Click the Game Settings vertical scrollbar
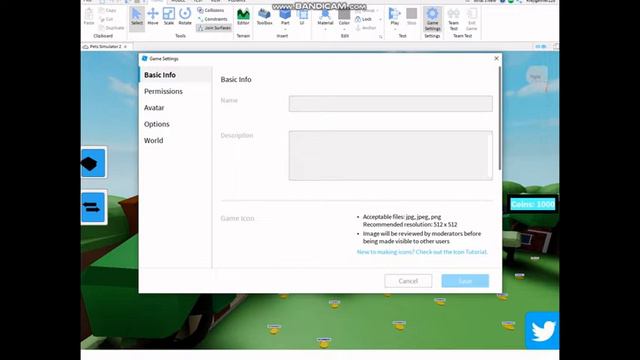Viewport: 640px width, 360px height. click(x=500, y=118)
